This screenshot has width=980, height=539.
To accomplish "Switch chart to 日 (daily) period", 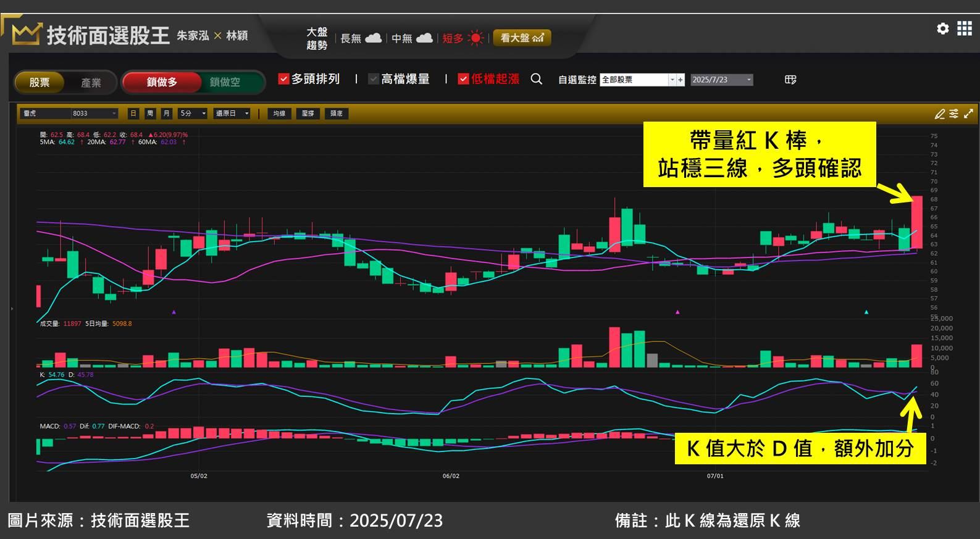I will tap(133, 114).
